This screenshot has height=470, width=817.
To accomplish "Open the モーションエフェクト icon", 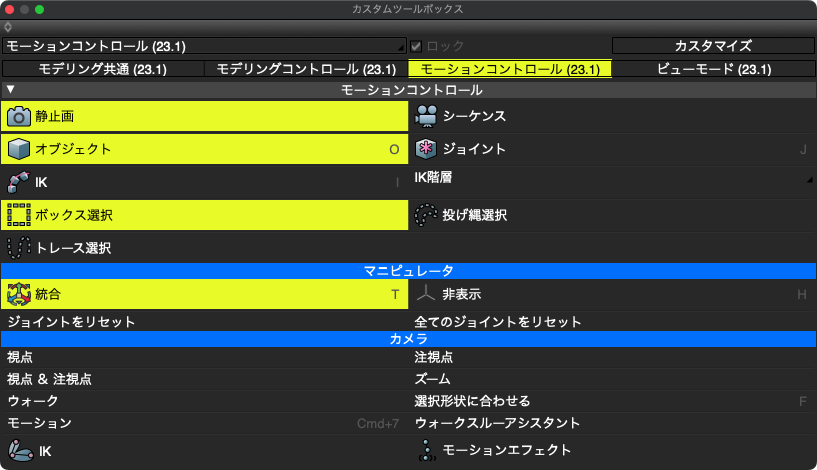I will point(427,450).
